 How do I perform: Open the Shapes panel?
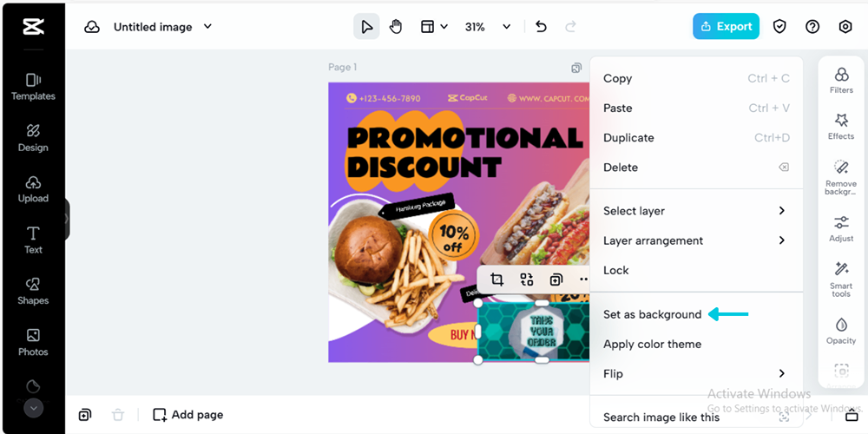pyautogui.click(x=33, y=291)
